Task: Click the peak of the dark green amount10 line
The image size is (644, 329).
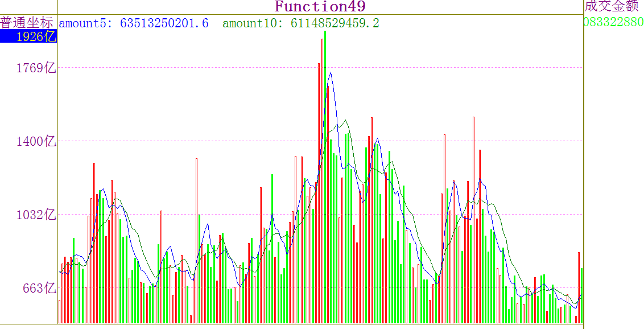Action: click(x=344, y=120)
